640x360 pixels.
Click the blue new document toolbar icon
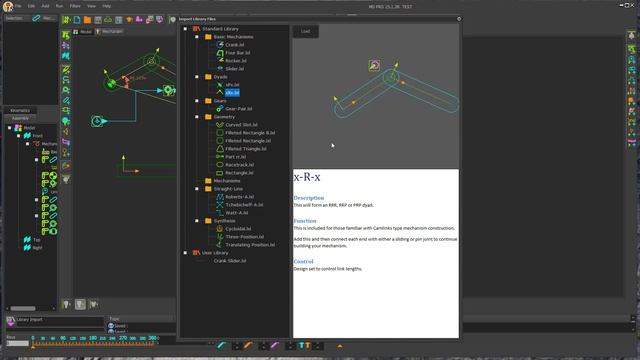click(77, 20)
